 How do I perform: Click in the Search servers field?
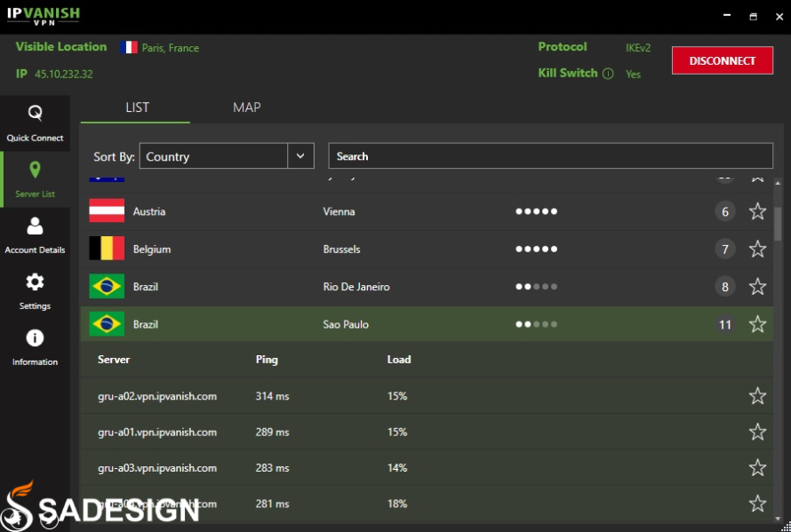click(550, 155)
